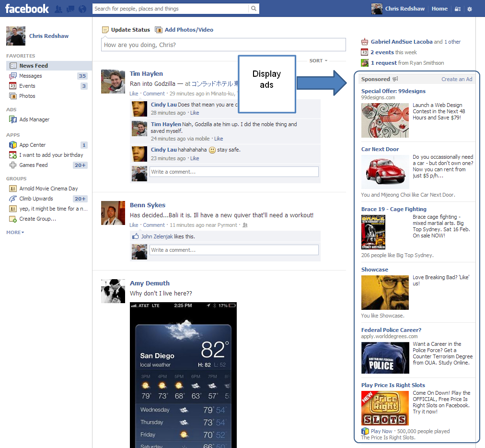Click the Add Photos/Video icon
This screenshot has height=448, width=485.
point(159,30)
